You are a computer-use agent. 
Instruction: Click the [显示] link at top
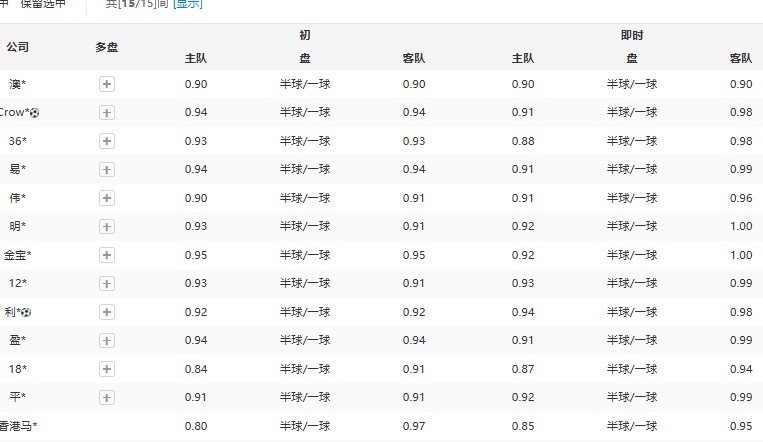point(187,4)
